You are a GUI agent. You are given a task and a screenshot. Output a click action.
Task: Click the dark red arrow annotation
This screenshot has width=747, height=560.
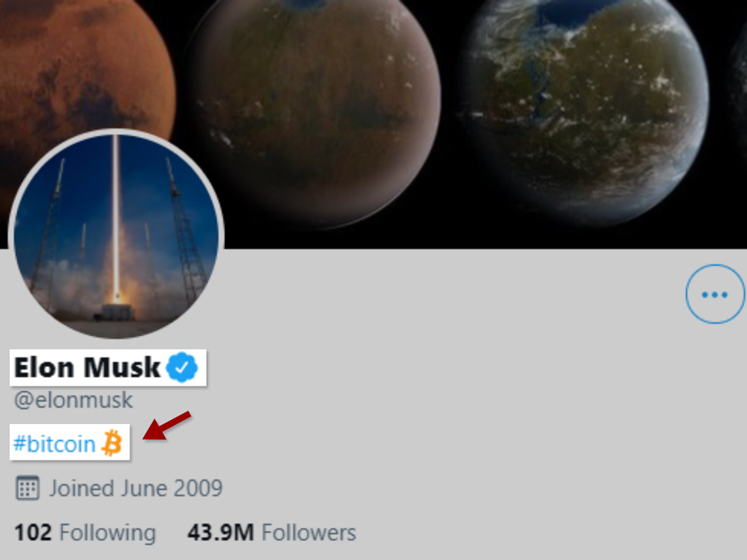pos(167,426)
